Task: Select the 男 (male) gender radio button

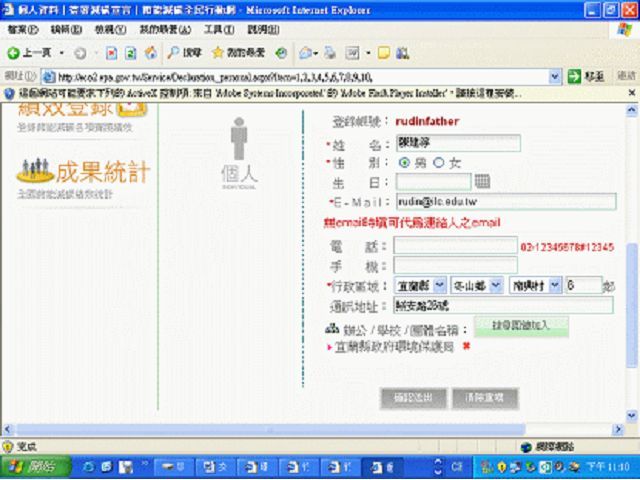Action: pyautogui.click(x=404, y=162)
